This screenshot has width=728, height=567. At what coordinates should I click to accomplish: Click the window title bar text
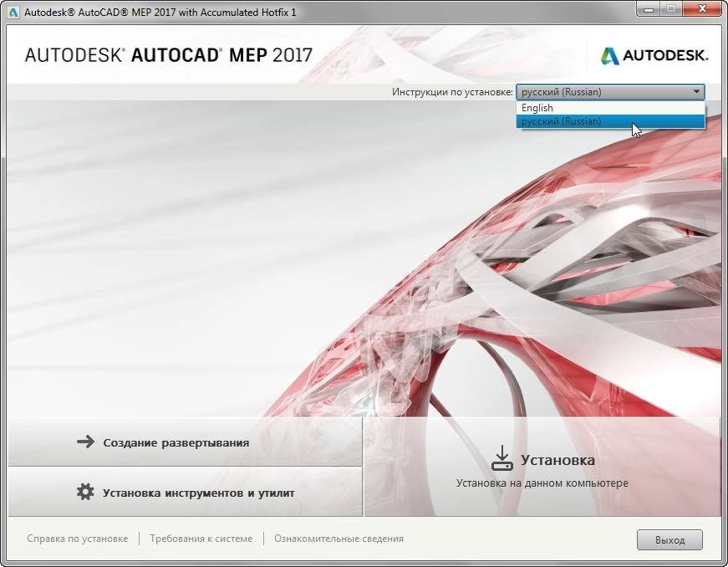[x=160, y=13]
